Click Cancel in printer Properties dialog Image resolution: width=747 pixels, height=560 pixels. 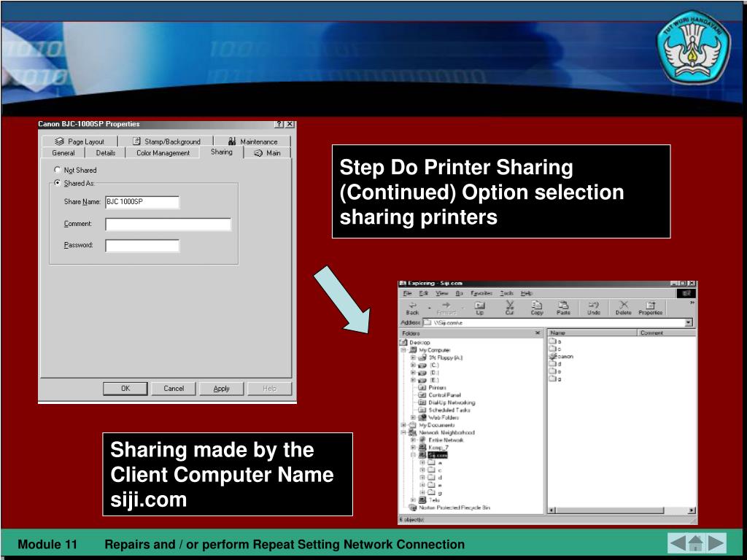point(174,389)
